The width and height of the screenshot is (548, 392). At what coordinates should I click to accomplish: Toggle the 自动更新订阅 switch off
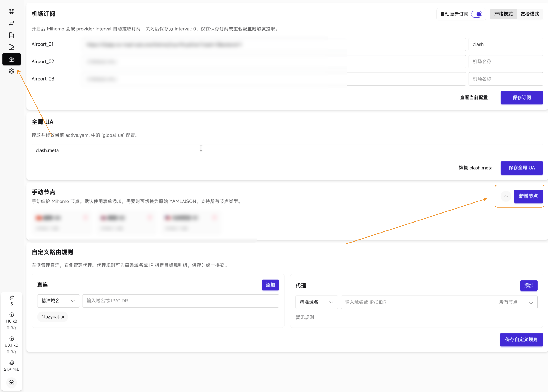pyautogui.click(x=477, y=14)
